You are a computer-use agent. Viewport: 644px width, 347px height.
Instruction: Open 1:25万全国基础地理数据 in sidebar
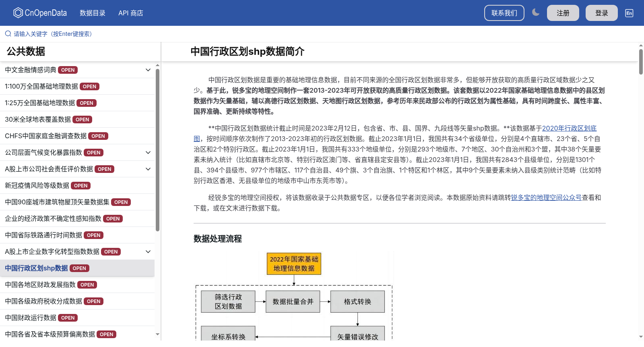click(77, 103)
